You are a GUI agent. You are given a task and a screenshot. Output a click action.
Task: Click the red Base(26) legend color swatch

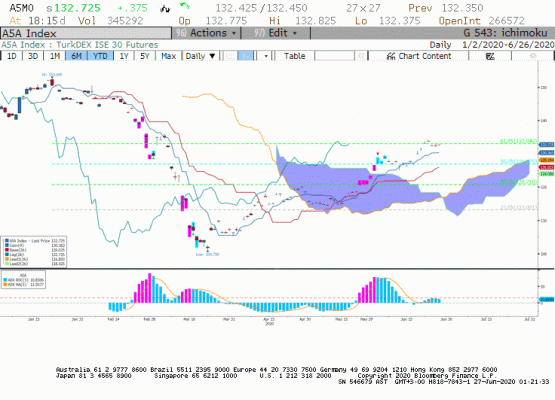pos(7,250)
